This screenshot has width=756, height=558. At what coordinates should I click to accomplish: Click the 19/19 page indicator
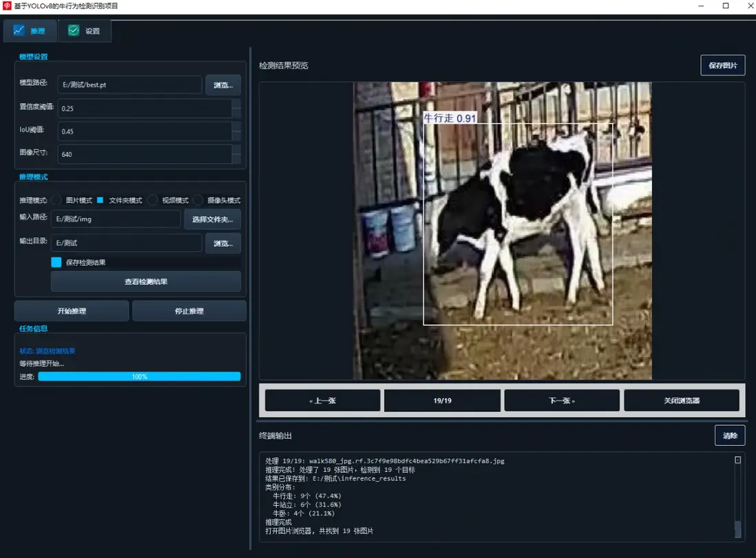(x=442, y=400)
